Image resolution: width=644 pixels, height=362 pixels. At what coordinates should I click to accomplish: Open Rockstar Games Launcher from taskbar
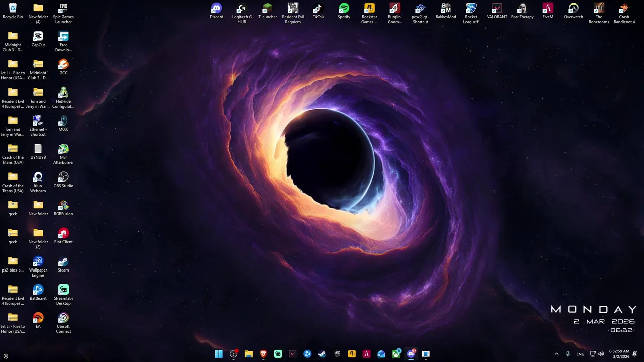click(352, 354)
